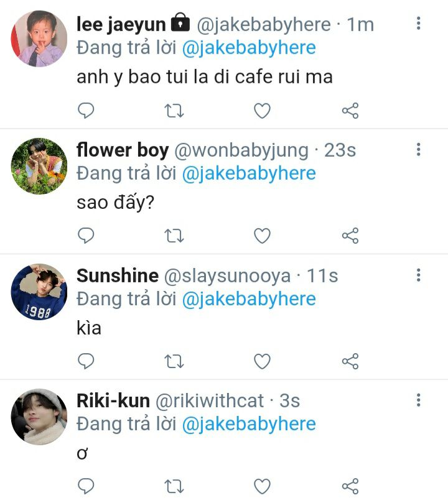Open more options for lee jaeyun's tweet
Image resolution: width=448 pixels, height=503 pixels.
click(419, 24)
